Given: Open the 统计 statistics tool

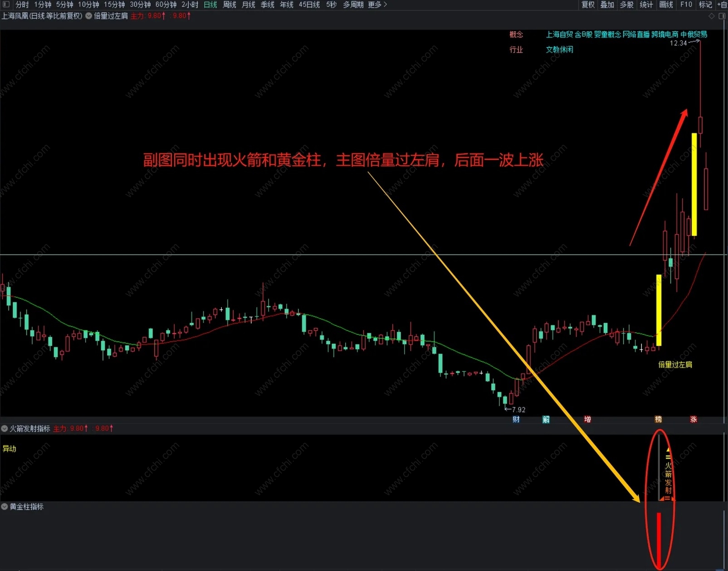Looking at the screenshot, I should click(646, 5).
